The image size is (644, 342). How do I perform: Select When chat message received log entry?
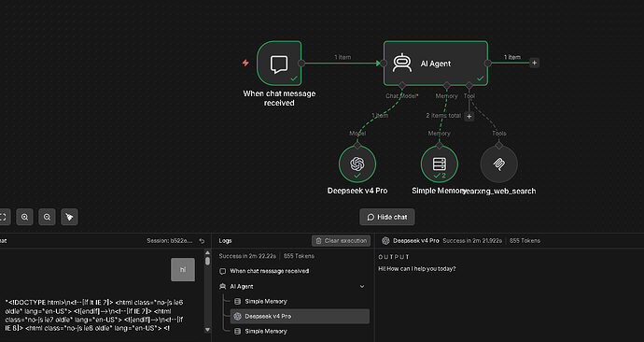[294, 271]
